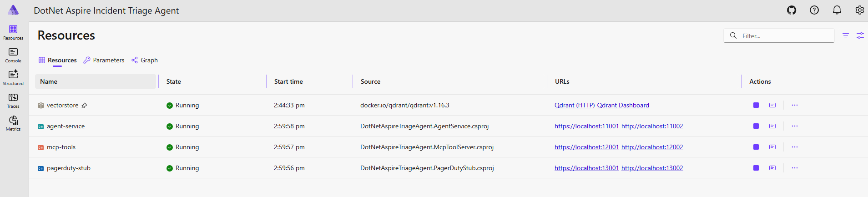This screenshot has height=197, width=868.
Task: Open https://localhost:13001 link
Action: pyautogui.click(x=586, y=168)
